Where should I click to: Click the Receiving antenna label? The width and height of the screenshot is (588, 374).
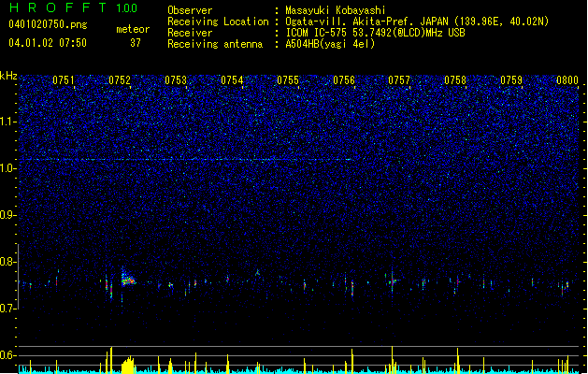tap(215, 44)
